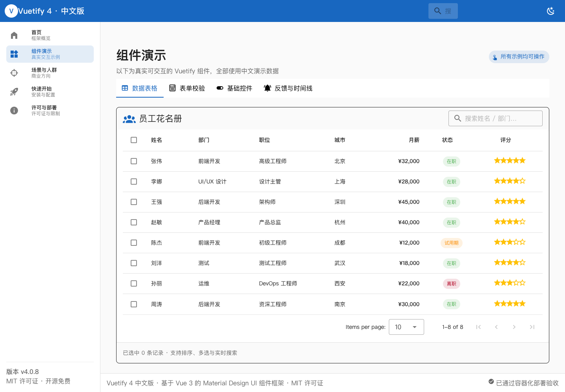
Task: Click 张伟's five-star rating
Action: (x=510, y=160)
